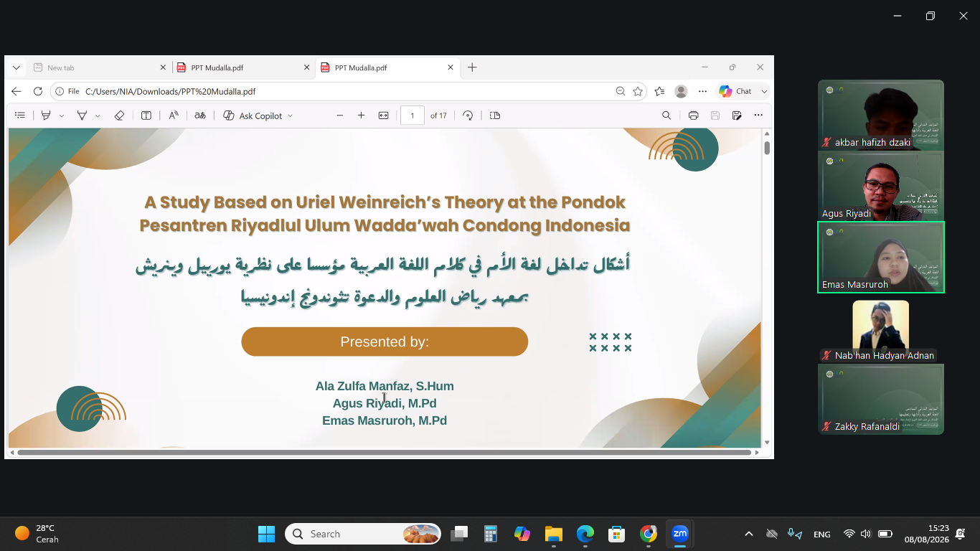Open Edge Settings and more menu
Viewport: 980px width, 551px height.
click(702, 91)
